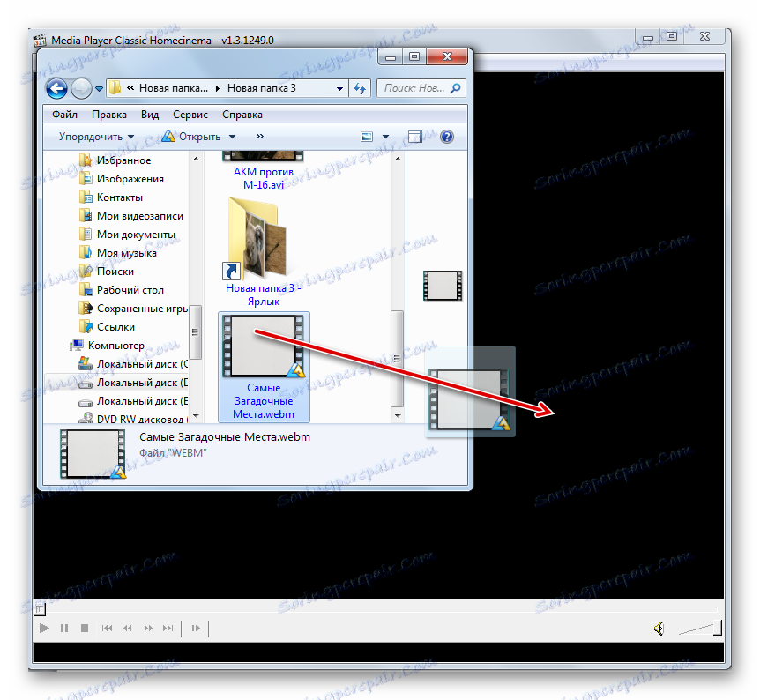Click the file list scroll down arrow
The height and width of the screenshot is (700, 760).
(x=398, y=415)
